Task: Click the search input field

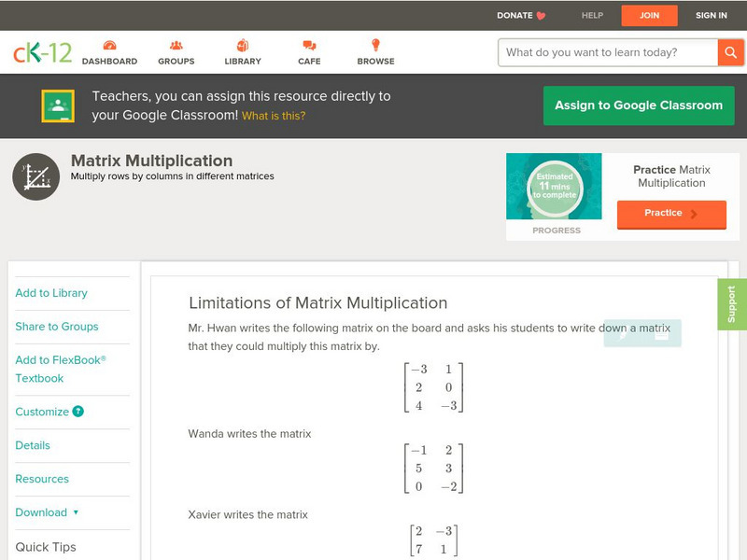Action: (608, 52)
